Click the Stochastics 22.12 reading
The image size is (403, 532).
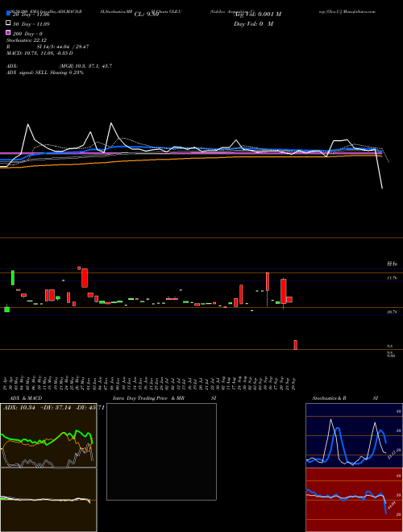(27, 40)
